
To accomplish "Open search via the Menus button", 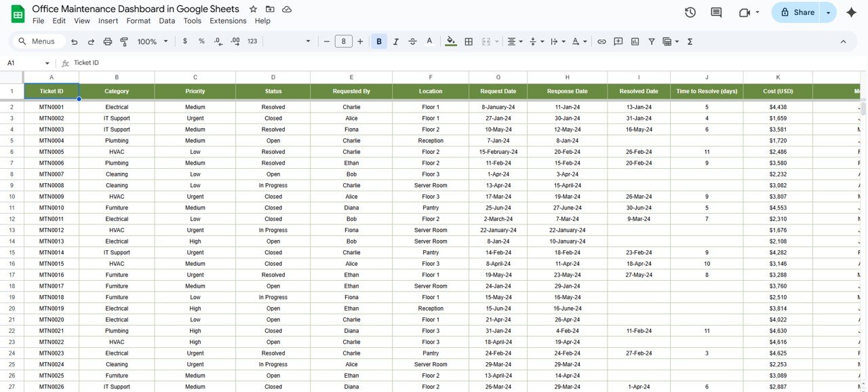I will point(38,41).
